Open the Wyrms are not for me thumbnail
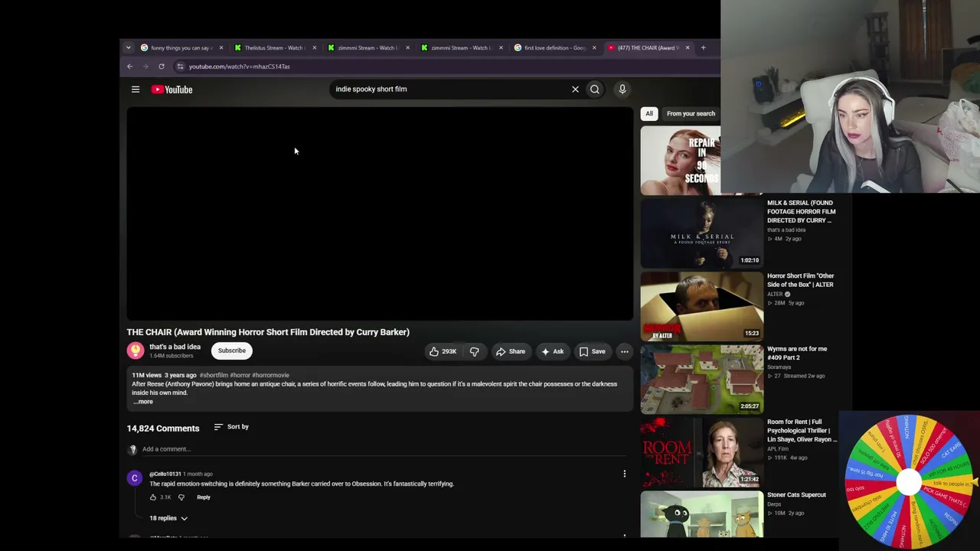Viewport: 980px width, 551px height. [702, 378]
